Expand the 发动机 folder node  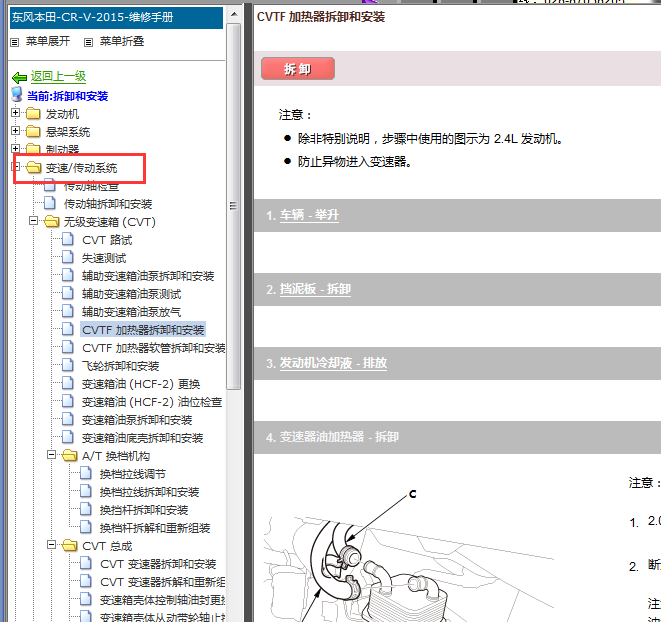(x=16, y=113)
